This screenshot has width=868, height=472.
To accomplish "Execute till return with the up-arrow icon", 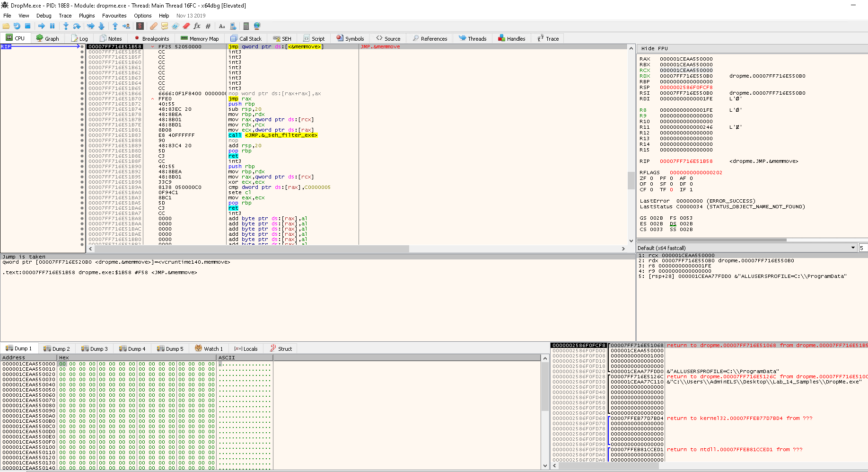I will pyautogui.click(x=115, y=26).
